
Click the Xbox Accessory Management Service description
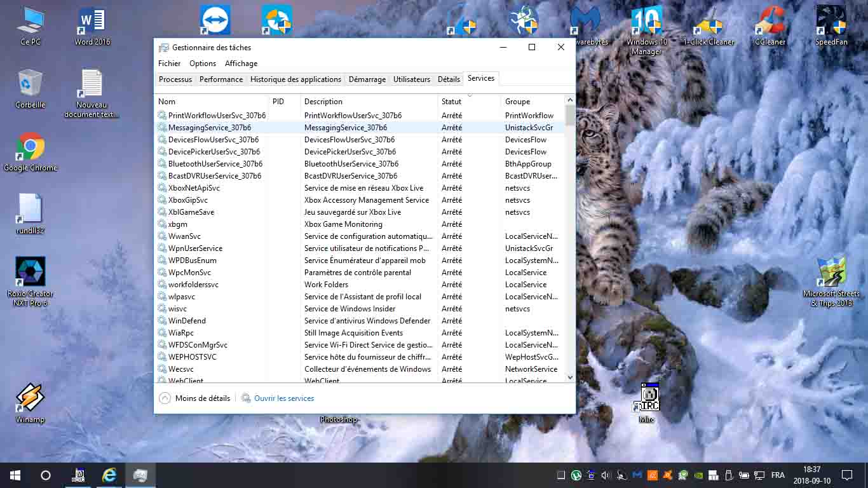tap(367, 200)
